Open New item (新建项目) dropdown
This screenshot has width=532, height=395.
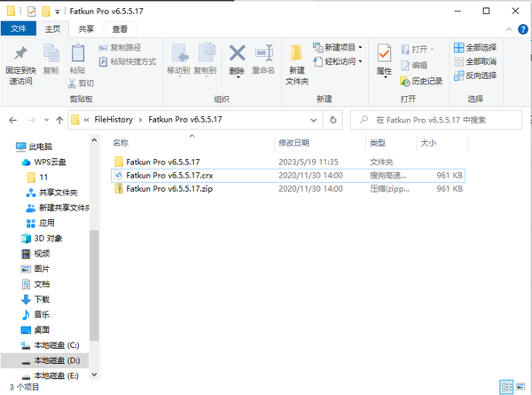tap(338, 47)
